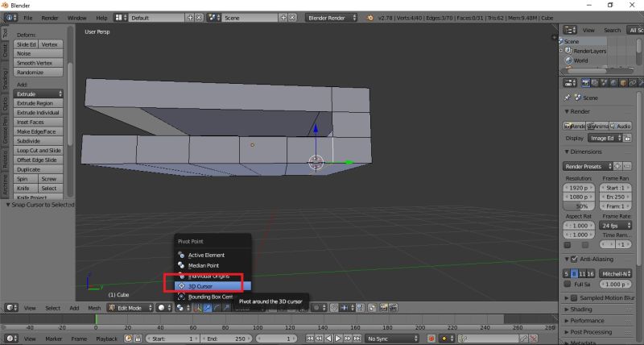Screen dimensions: 644x345
Task: Expand the Post Processing panel
Action: click(x=567, y=332)
